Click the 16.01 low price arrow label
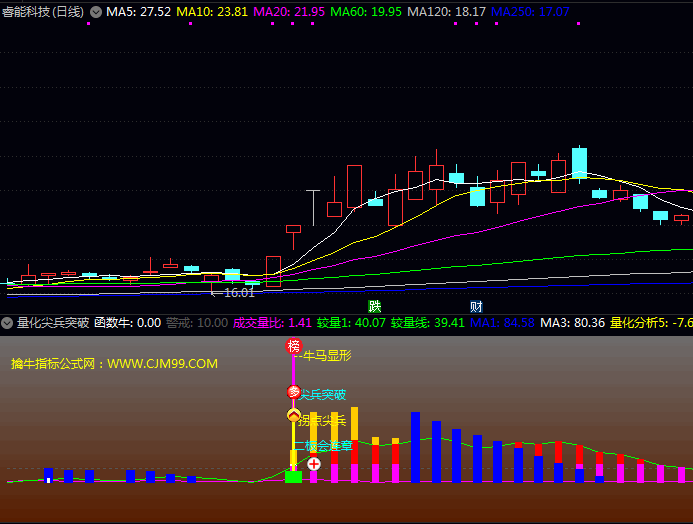The image size is (693, 524). pyautogui.click(x=232, y=292)
